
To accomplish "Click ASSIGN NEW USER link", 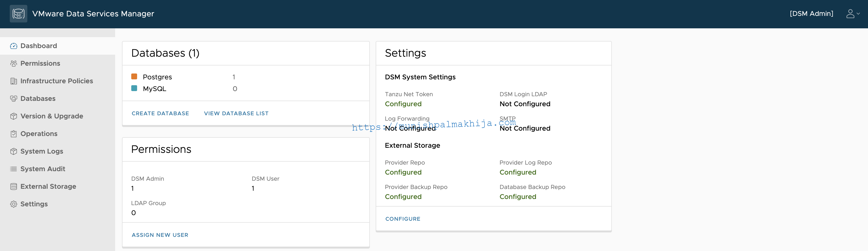I will pyautogui.click(x=160, y=235).
